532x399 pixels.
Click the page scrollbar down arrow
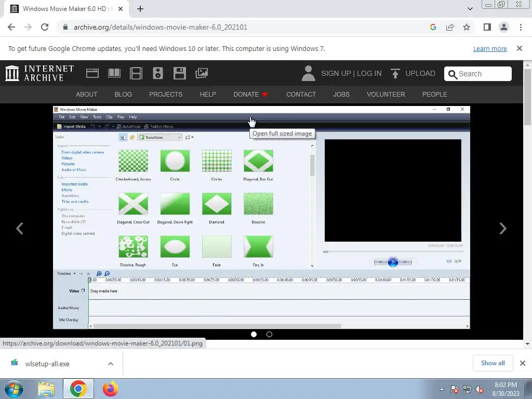pos(528,344)
